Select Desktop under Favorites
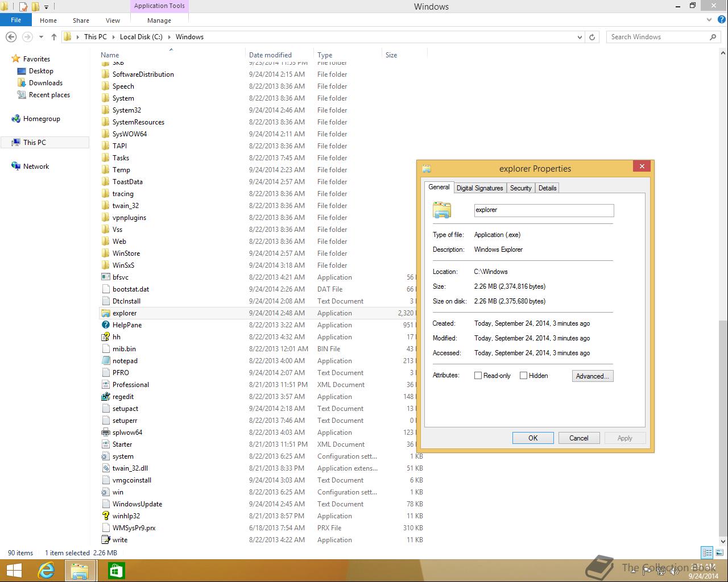The height and width of the screenshot is (582, 728). [x=41, y=71]
